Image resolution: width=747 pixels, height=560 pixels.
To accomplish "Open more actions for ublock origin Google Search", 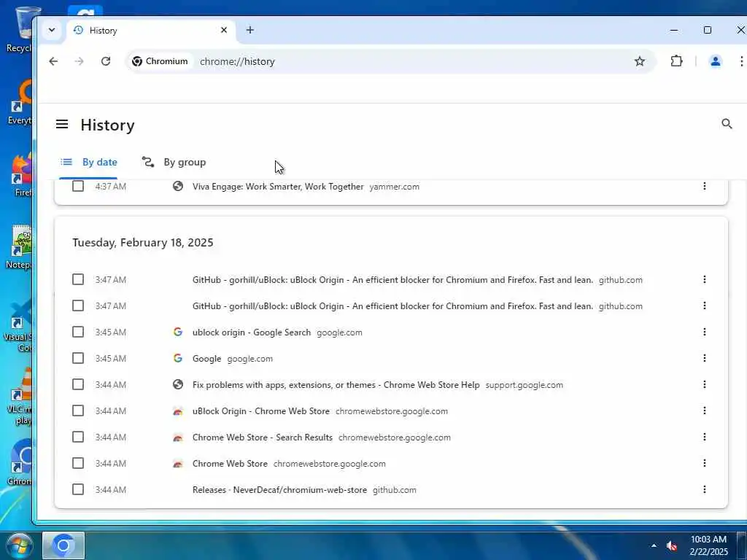I will 704,332.
